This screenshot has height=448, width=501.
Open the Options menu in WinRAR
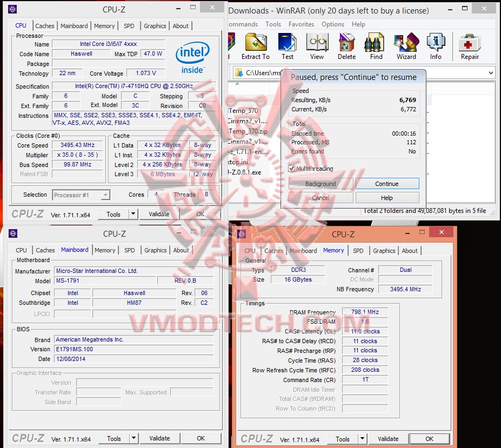pyautogui.click(x=333, y=24)
